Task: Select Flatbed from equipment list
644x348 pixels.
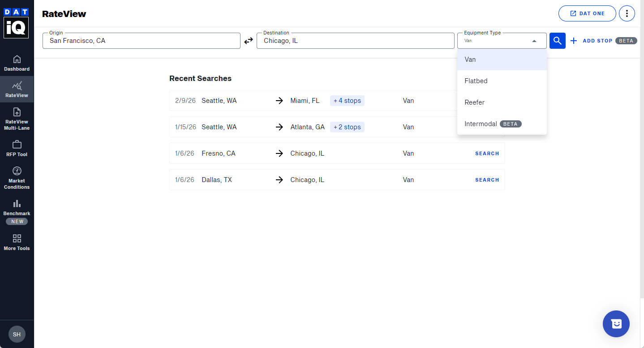Action: point(476,81)
